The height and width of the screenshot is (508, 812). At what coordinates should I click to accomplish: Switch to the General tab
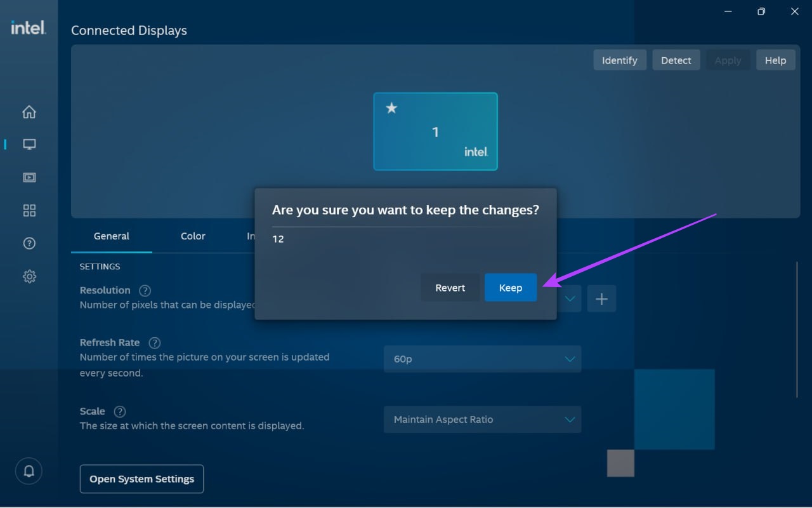click(112, 236)
